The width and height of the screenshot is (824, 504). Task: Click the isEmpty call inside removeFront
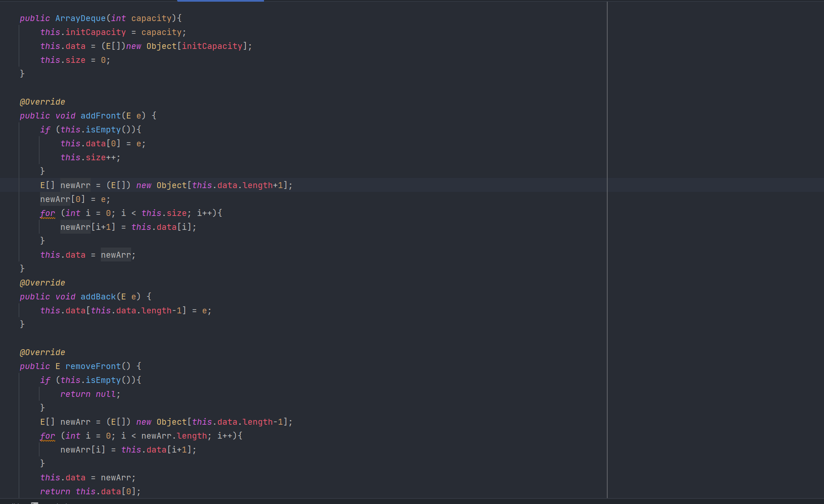(103, 380)
